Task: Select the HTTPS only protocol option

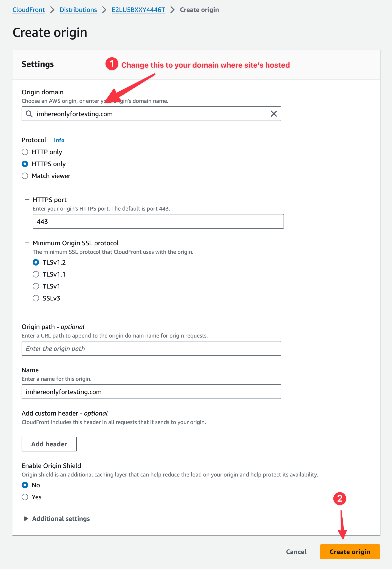Action: (25, 164)
